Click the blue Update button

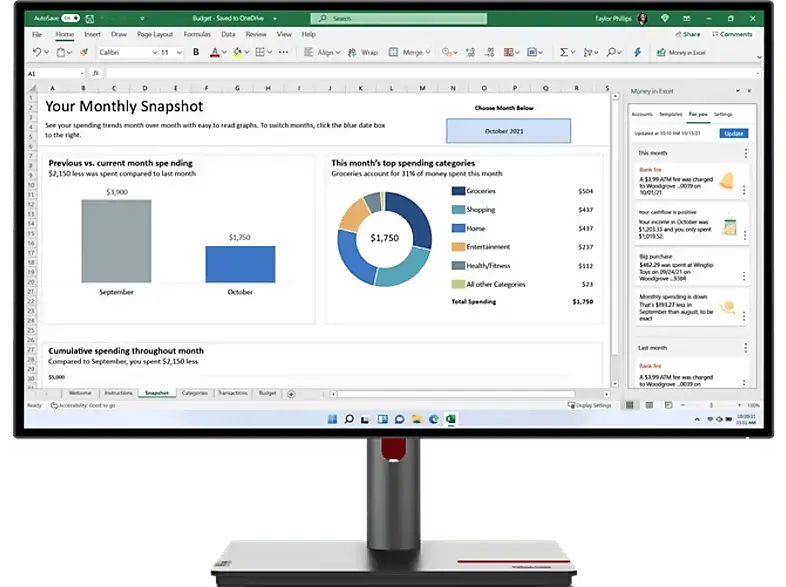click(734, 133)
